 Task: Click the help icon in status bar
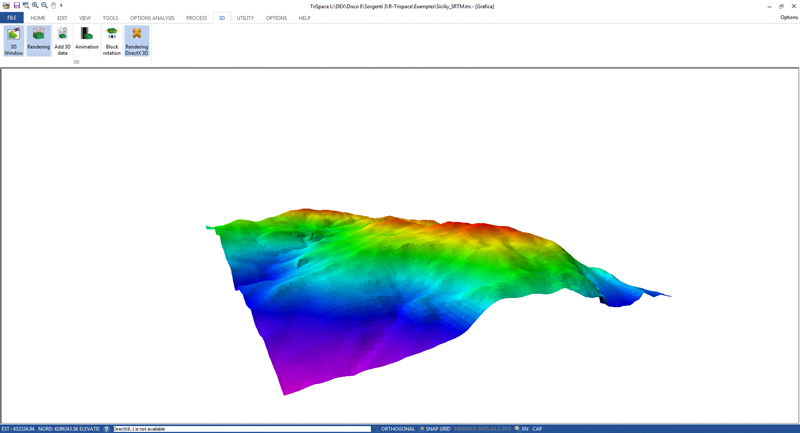[107, 429]
